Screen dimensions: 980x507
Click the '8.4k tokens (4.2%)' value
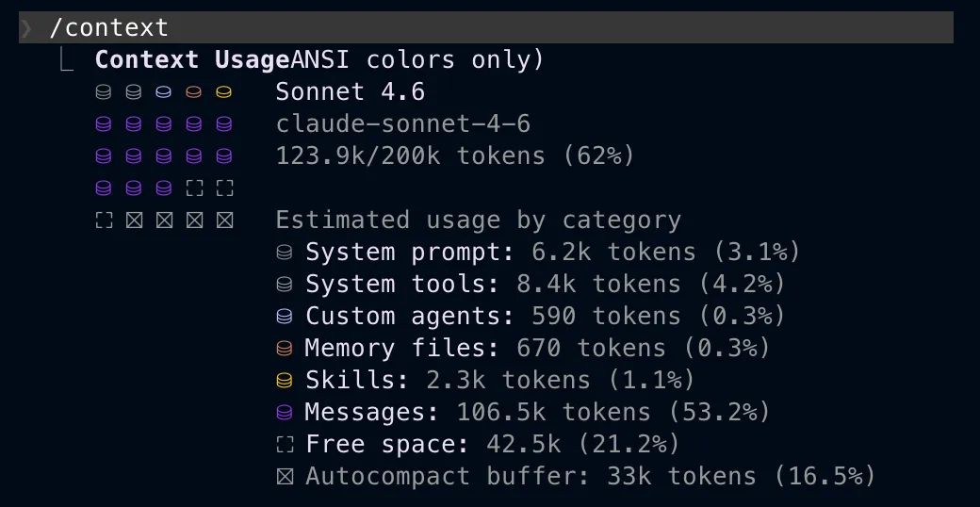pos(650,285)
